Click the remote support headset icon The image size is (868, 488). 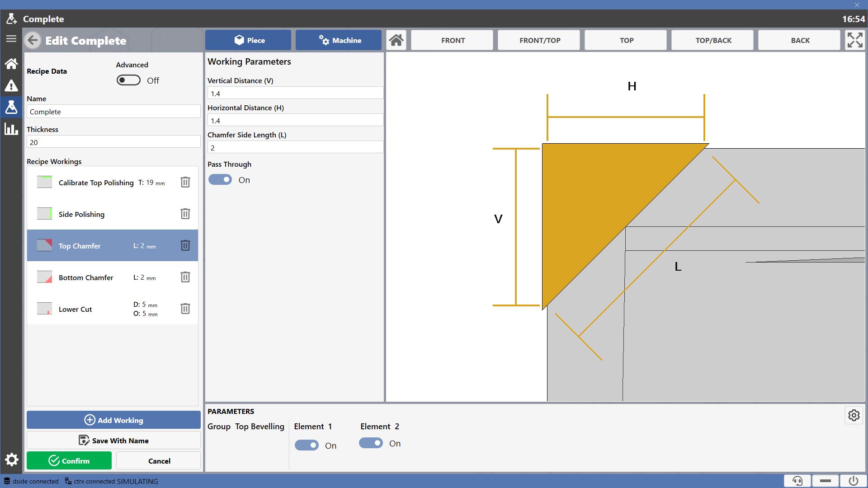(798, 481)
